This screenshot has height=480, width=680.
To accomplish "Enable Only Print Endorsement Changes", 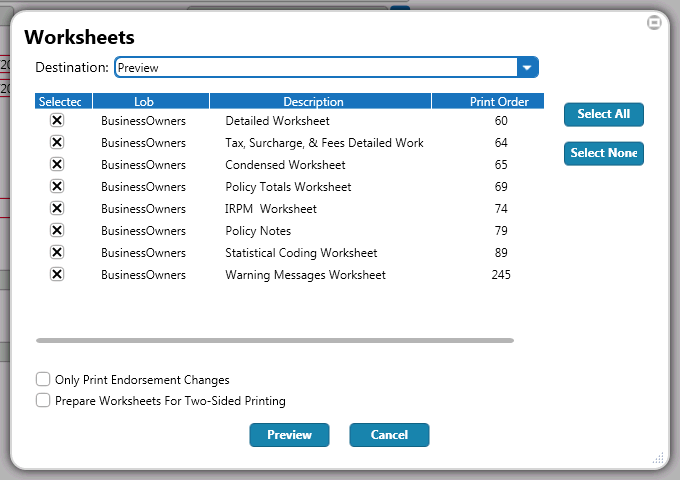I will coord(43,379).
